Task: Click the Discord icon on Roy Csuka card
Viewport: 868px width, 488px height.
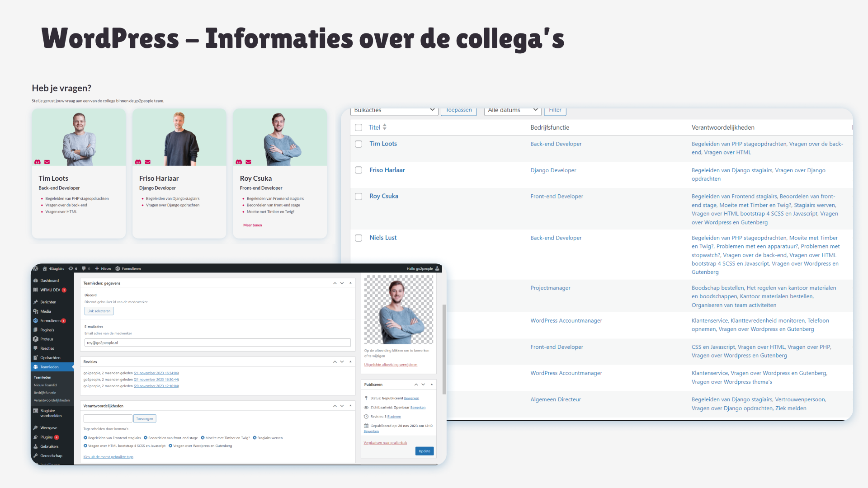Action: click(x=239, y=162)
